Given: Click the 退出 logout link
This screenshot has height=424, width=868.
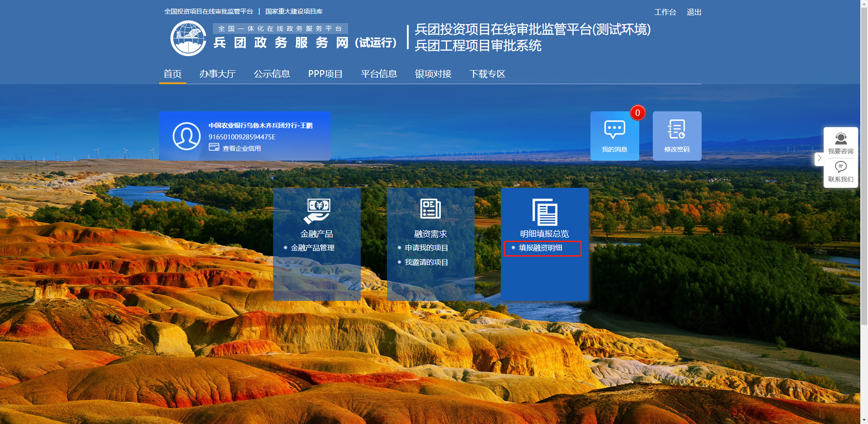Looking at the screenshot, I should click(693, 12).
